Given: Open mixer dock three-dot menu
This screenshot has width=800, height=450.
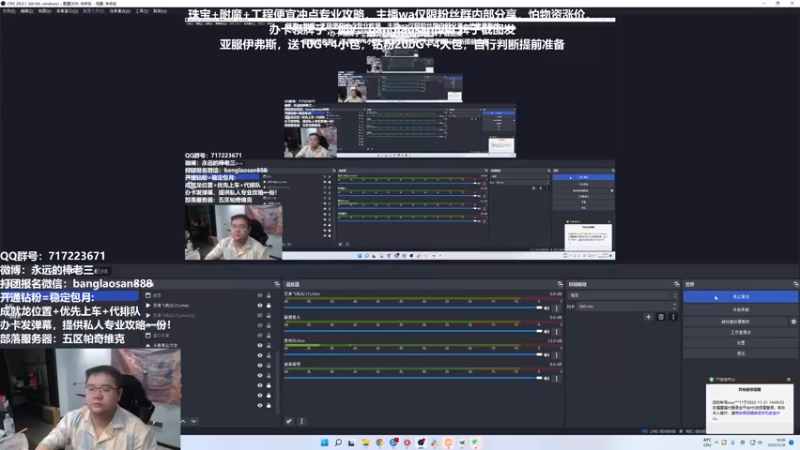Looking at the screenshot, I should pos(302,421).
